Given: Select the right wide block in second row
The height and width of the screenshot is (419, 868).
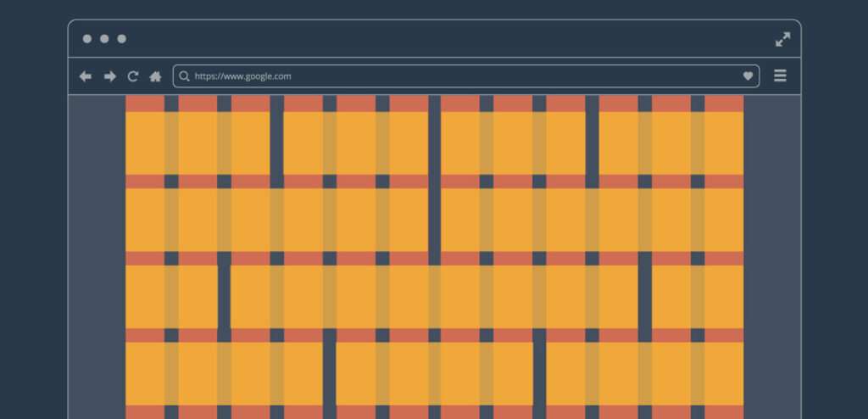Looking at the screenshot, I should 592,220.
